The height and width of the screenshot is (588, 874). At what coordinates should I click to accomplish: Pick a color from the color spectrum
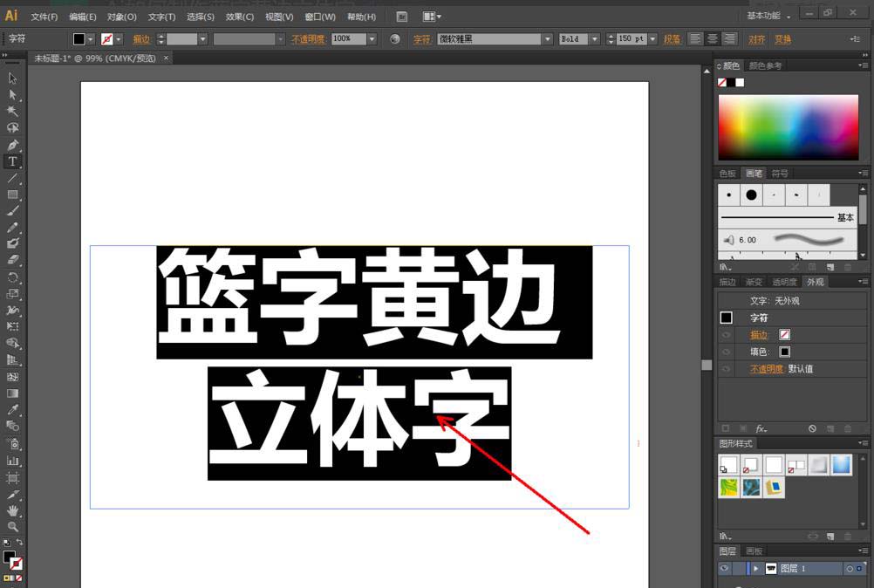click(x=789, y=127)
